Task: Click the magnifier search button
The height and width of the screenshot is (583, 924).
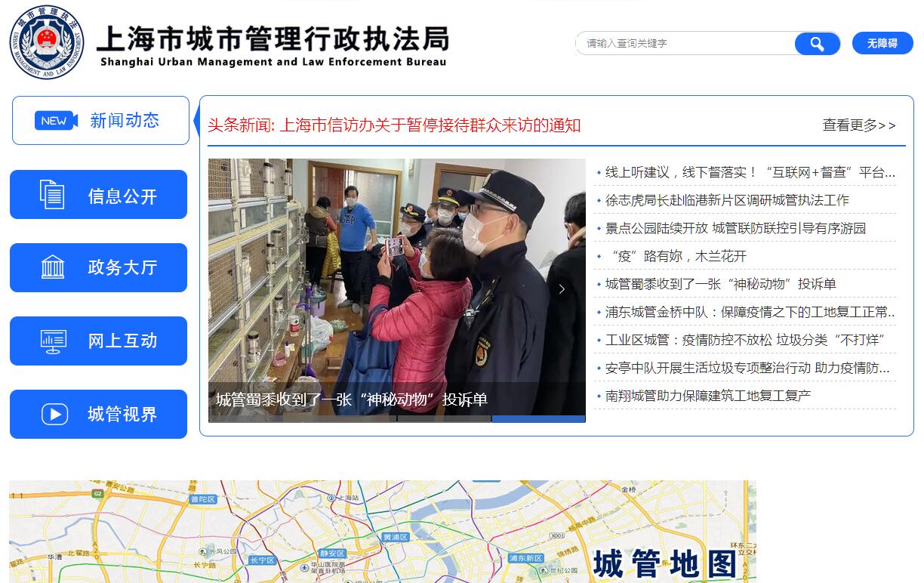Action: click(817, 44)
